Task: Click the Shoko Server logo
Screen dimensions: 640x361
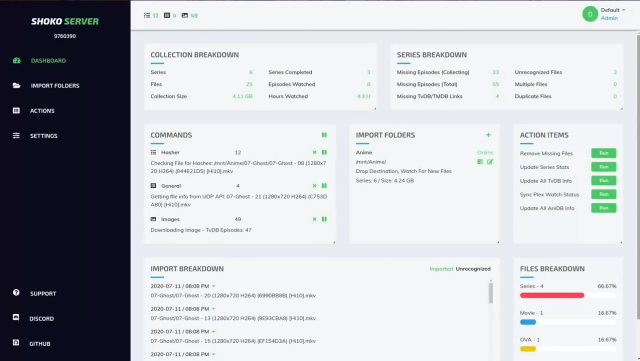Action: pos(65,21)
